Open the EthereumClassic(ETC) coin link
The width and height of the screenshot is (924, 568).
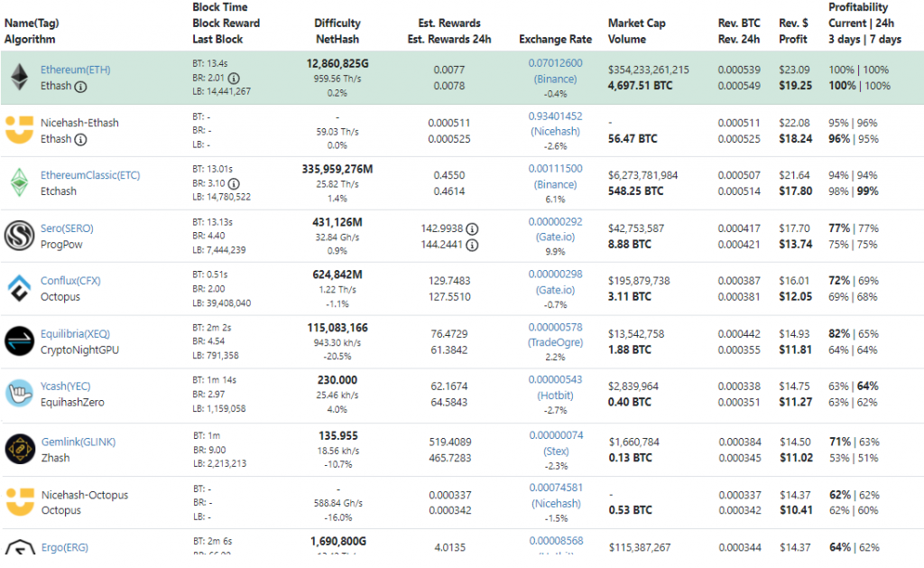(x=90, y=175)
